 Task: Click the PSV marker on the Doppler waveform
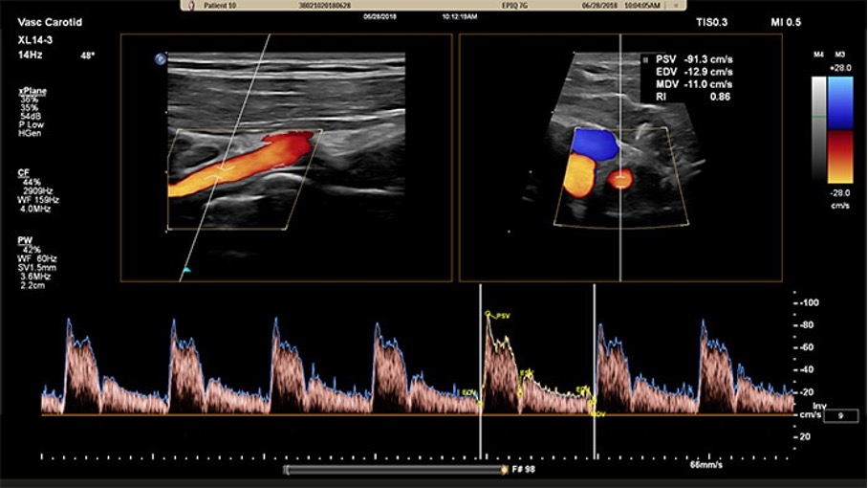488,314
